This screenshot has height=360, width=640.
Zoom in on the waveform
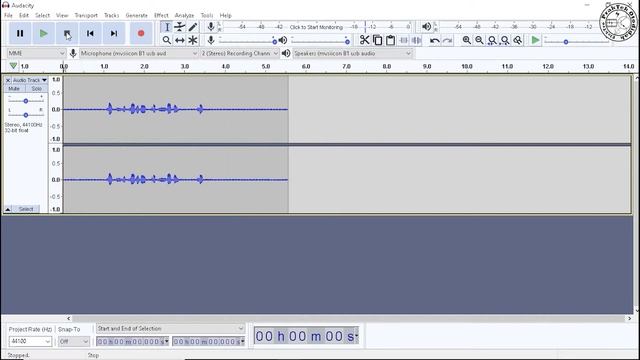click(467, 40)
